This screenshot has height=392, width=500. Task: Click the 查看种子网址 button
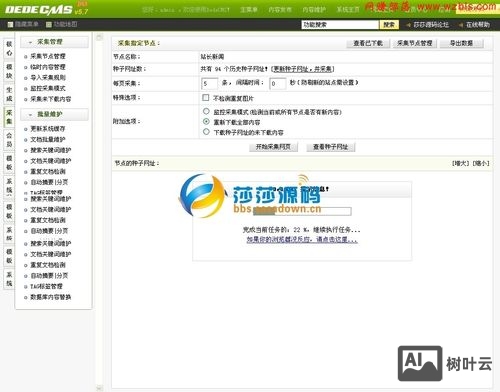click(331, 147)
